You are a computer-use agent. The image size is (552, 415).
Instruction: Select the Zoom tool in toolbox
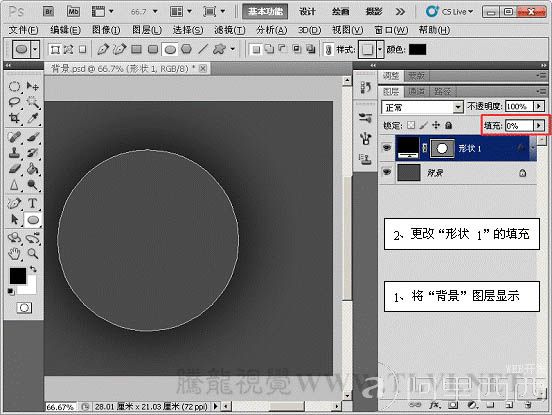[x=33, y=253]
